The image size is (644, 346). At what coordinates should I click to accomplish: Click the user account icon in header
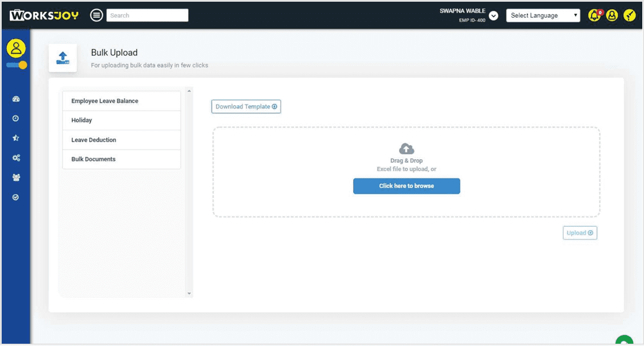point(612,15)
